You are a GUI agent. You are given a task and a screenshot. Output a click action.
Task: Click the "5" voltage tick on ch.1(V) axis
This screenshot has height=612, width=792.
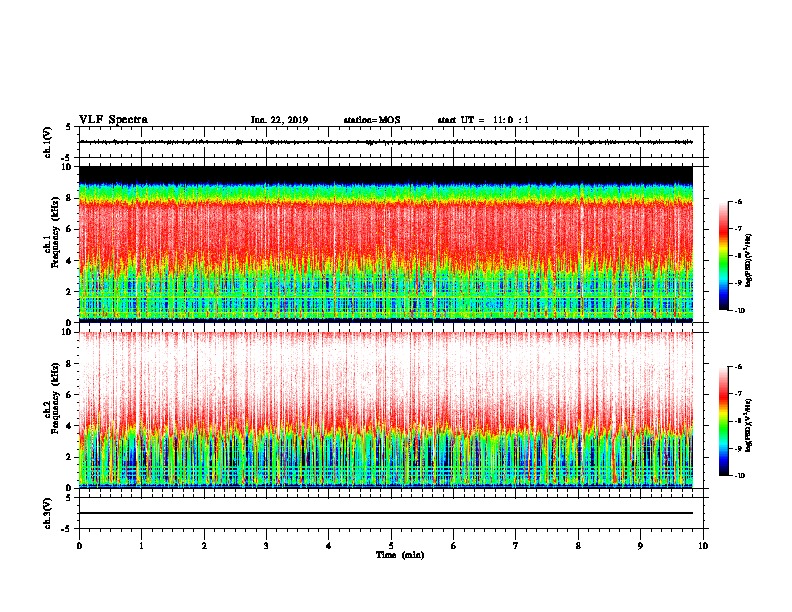[x=69, y=127]
